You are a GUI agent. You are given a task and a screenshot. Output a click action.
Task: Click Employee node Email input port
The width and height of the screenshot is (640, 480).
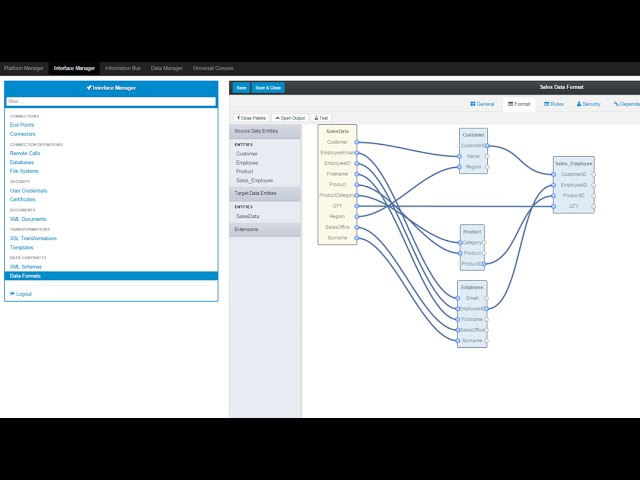(x=458, y=298)
